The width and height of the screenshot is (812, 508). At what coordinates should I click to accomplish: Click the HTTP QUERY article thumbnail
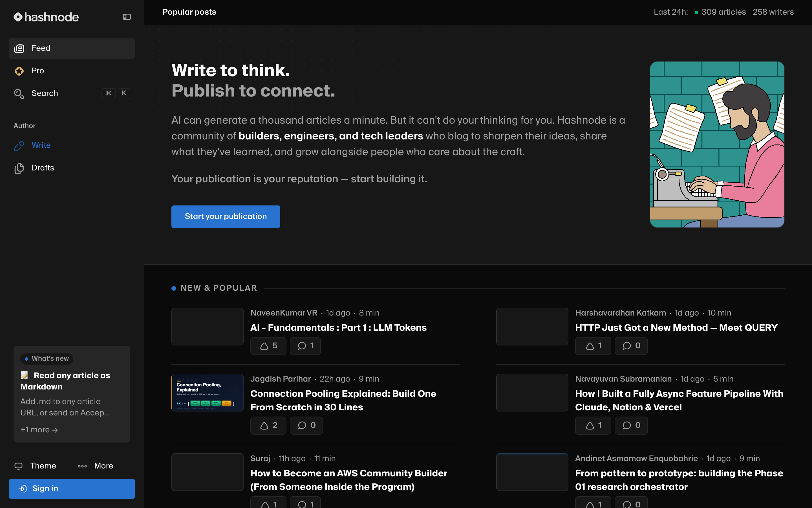(532, 327)
